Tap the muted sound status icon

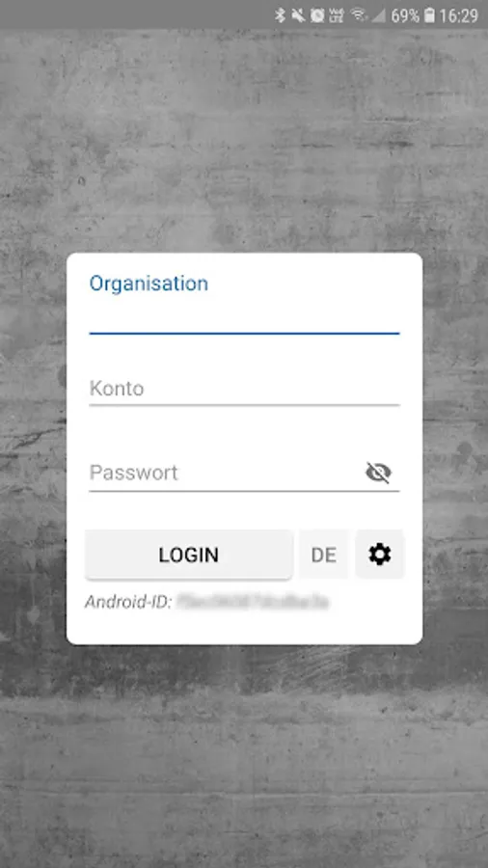pyautogui.click(x=299, y=15)
